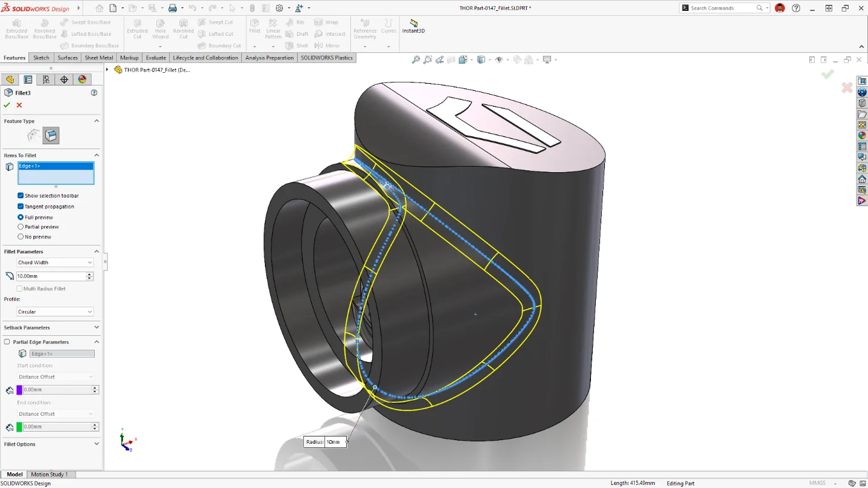Click the house icon in the right task pane
The height and width of the screenshot is (488, 868).
coord(862,179)
